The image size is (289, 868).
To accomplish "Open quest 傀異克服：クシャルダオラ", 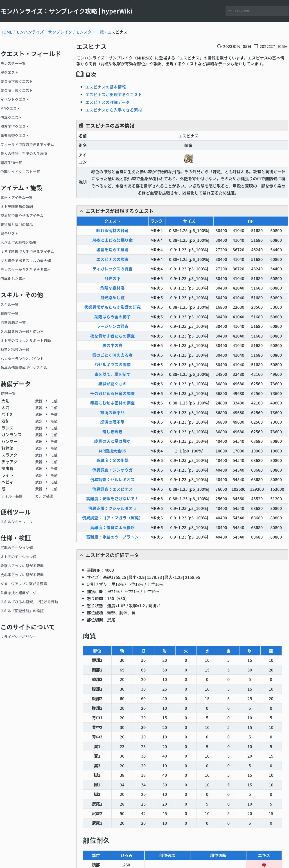I will click(112, 508).
